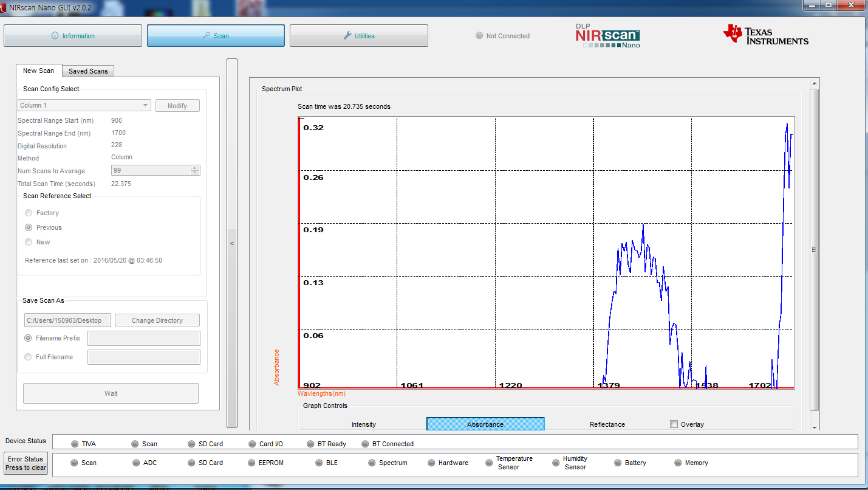Enable the Overlay checkbox

674,424
